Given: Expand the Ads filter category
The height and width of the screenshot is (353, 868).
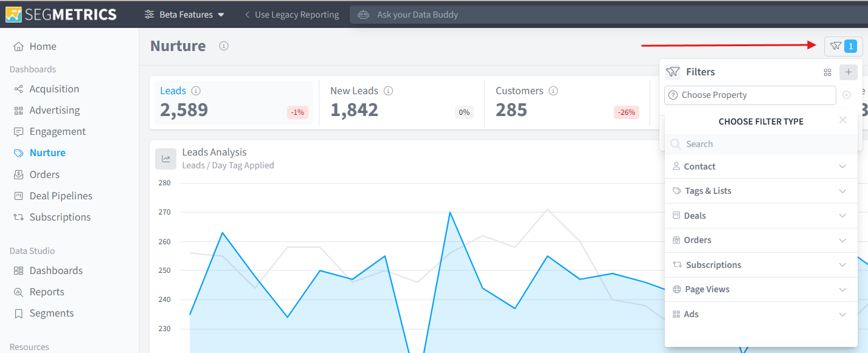Looking at the screenshot, I should click(761, 314).
